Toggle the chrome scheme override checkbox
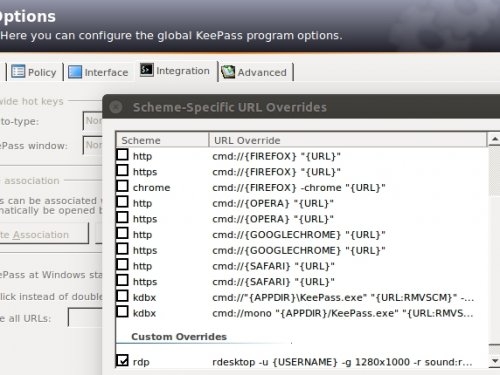500x375 pixels. tap(123, 186)
